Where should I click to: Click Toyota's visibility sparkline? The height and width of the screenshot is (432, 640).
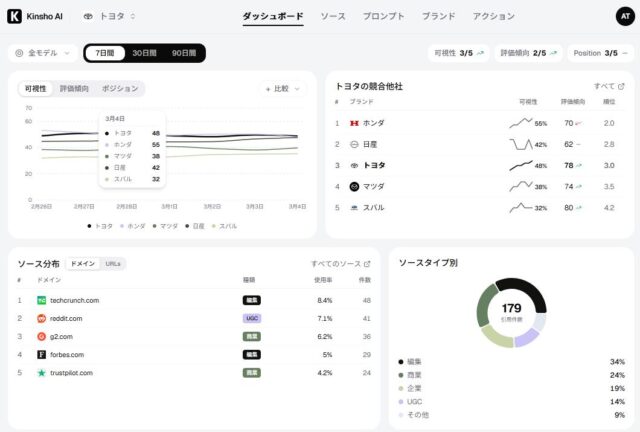521,165
